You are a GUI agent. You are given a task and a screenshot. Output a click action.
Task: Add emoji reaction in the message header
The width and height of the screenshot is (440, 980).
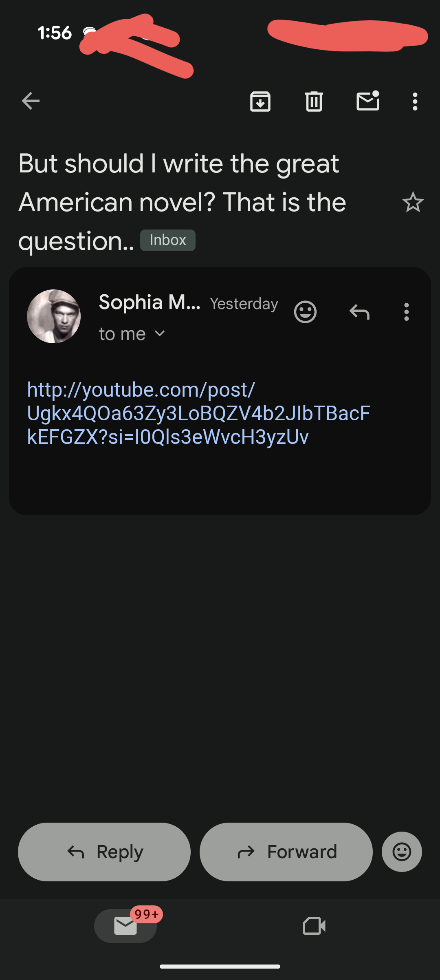point(305,312)
